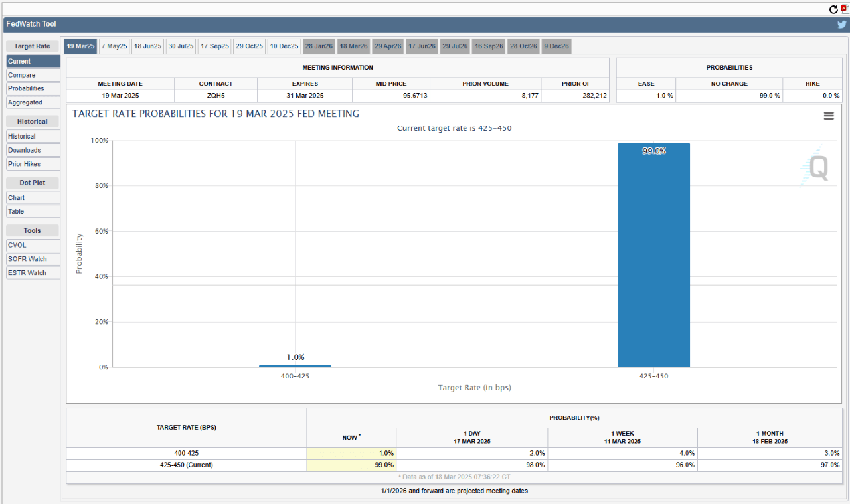Click the reload icon at top right

[833, 9]
